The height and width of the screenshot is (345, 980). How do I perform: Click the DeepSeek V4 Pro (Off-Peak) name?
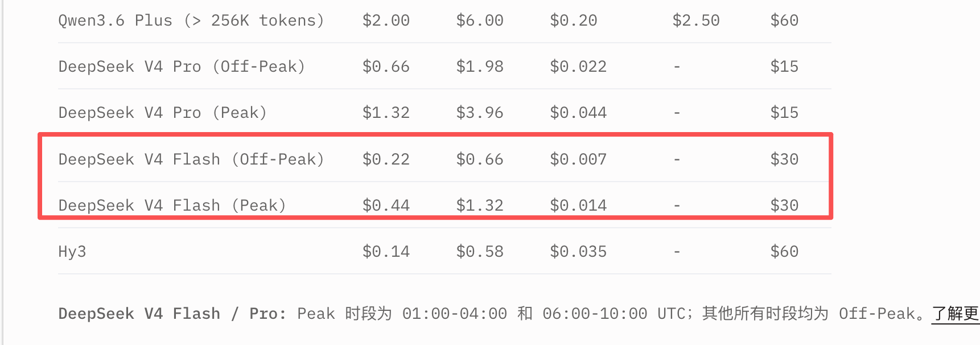(182, 67)
